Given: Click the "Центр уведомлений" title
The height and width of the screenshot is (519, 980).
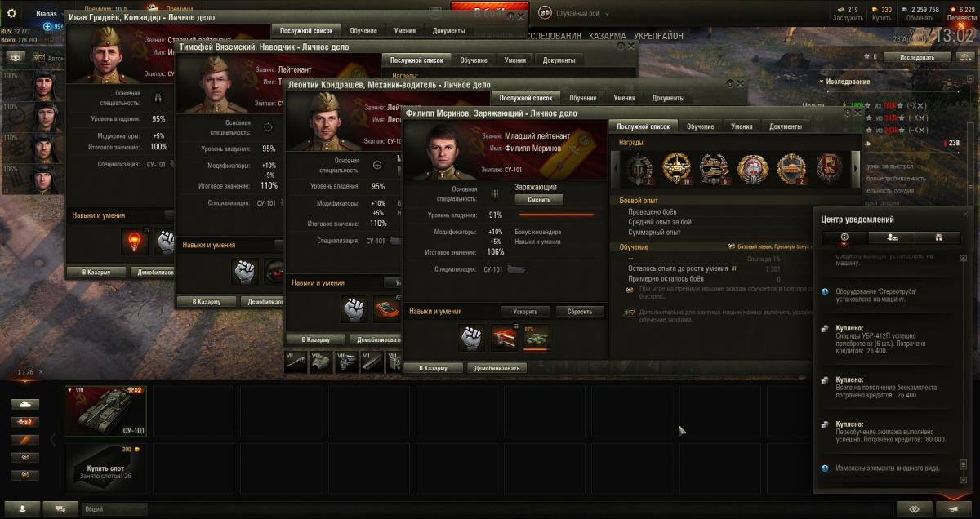Looking at the screenshot, I should click(857, 220).
